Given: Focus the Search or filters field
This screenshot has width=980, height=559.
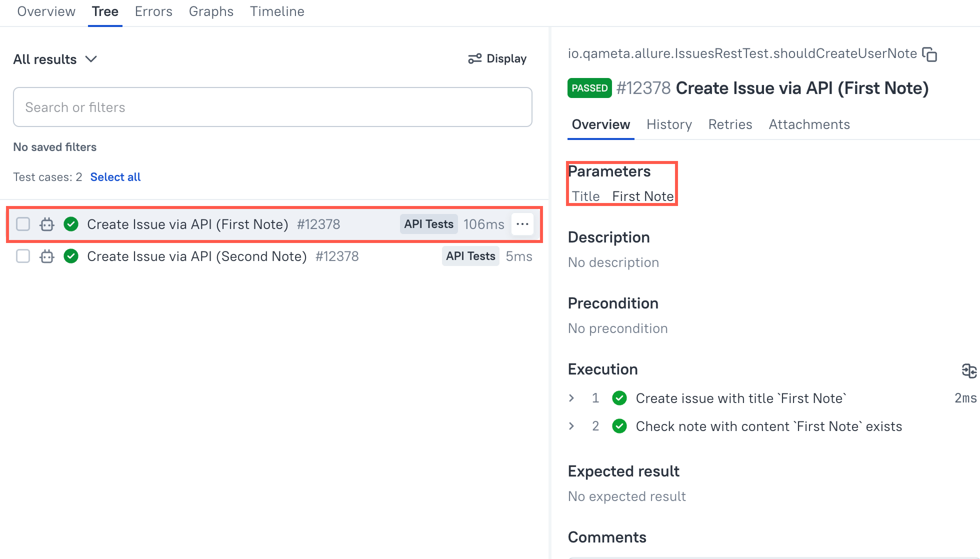Looking at the screenshot, I should pyautogui.click(x=272, y=107).
